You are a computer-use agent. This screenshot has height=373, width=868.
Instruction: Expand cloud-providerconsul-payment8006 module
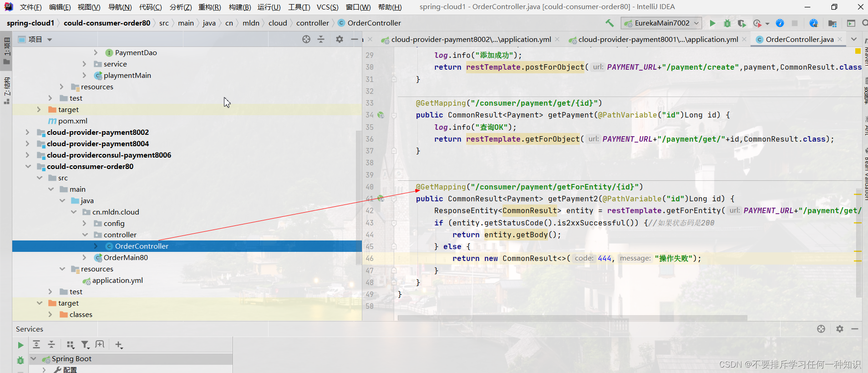27,155
